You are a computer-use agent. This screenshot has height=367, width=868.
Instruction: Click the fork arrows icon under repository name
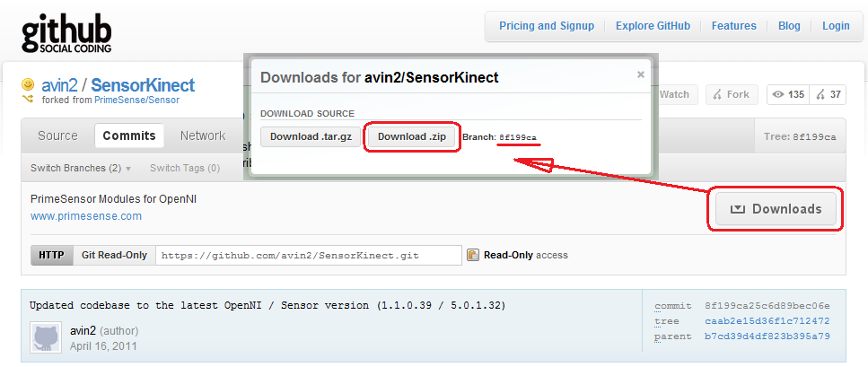[28, 100]
